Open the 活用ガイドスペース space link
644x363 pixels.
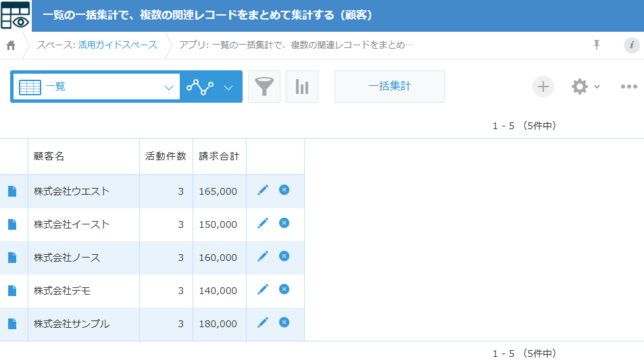(x=118, y=45)
